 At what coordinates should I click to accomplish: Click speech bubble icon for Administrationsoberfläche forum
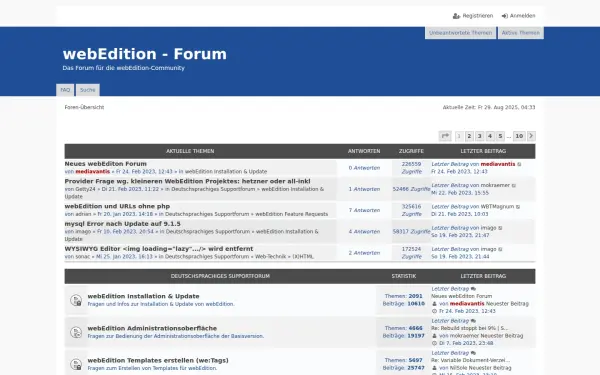(473, 321)
